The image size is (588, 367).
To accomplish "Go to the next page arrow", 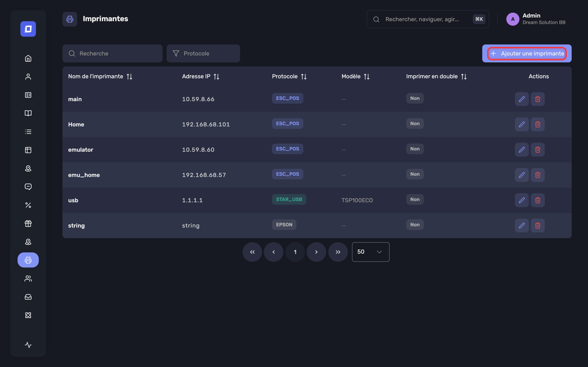I will (x=316, y=252).
